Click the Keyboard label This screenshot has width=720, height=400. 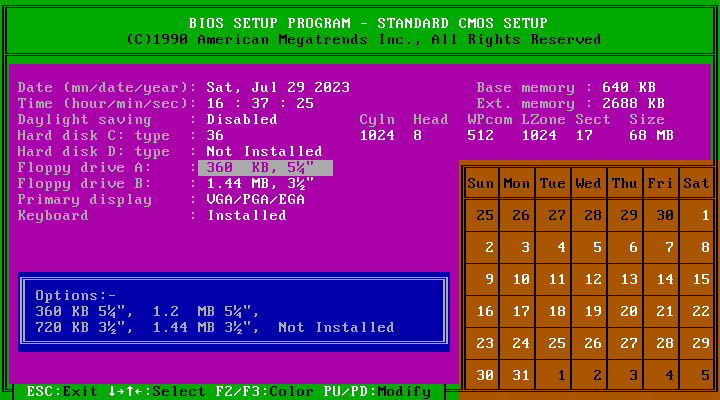(x=53, y=215)
